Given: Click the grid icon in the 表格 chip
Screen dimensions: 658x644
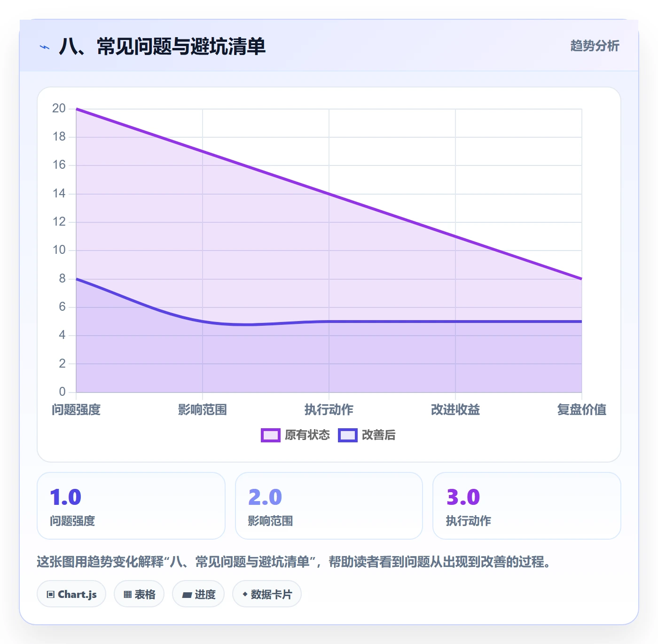Looking at the screenshot, I should coord(127,595).
